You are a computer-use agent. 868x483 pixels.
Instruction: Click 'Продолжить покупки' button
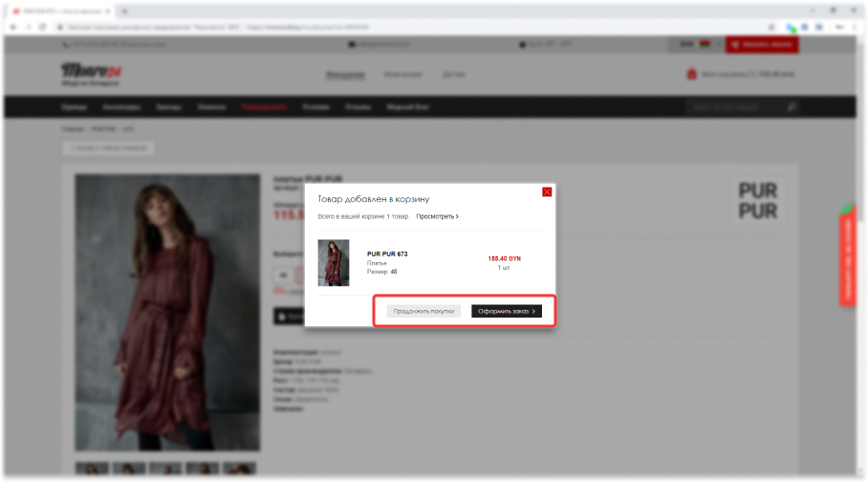pos(423,311)
